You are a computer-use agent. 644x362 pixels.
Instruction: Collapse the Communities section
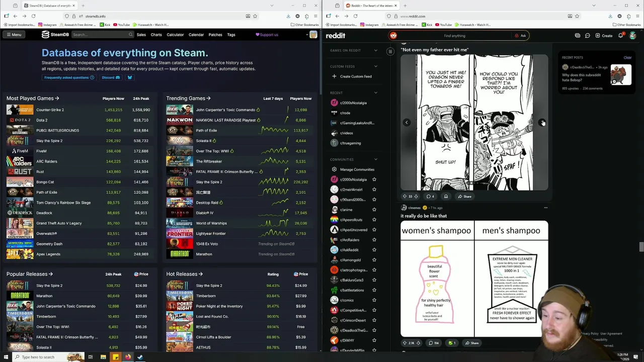(x=375, y=159)
